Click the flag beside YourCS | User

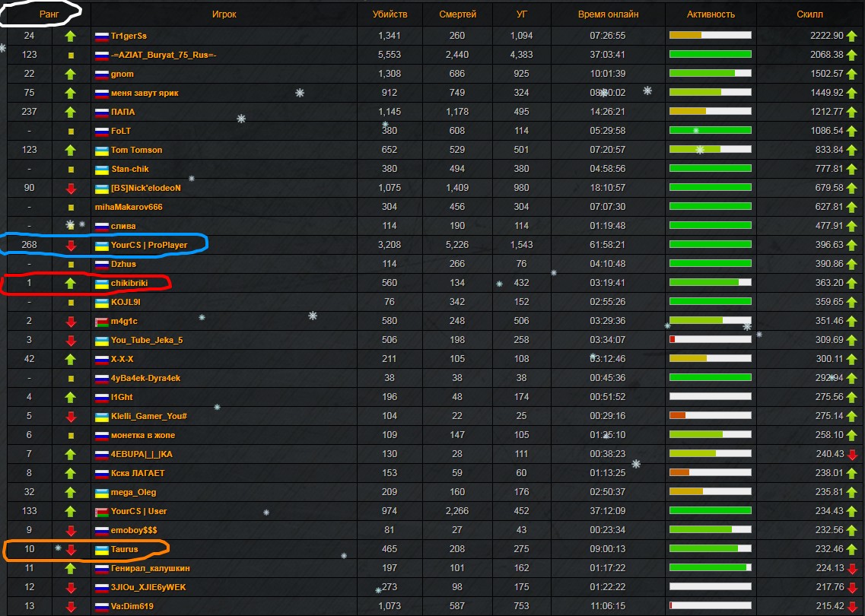point(102,511)
